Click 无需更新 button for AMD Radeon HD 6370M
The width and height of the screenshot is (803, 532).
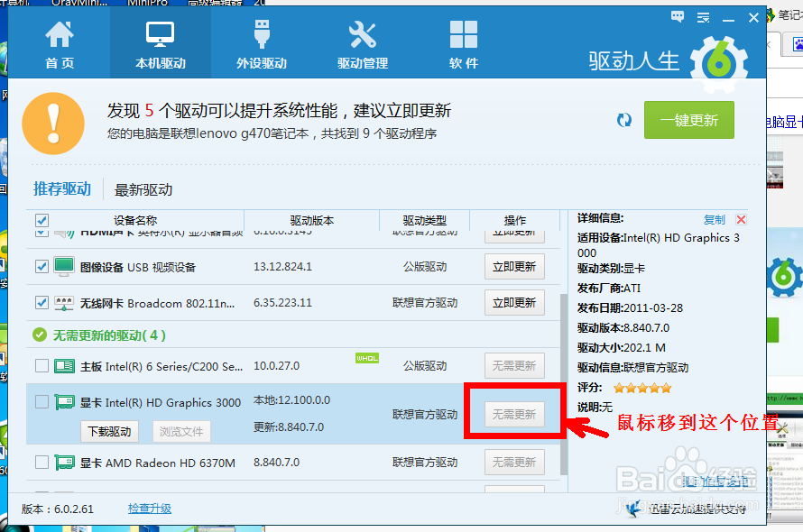(x=514, y=462)
